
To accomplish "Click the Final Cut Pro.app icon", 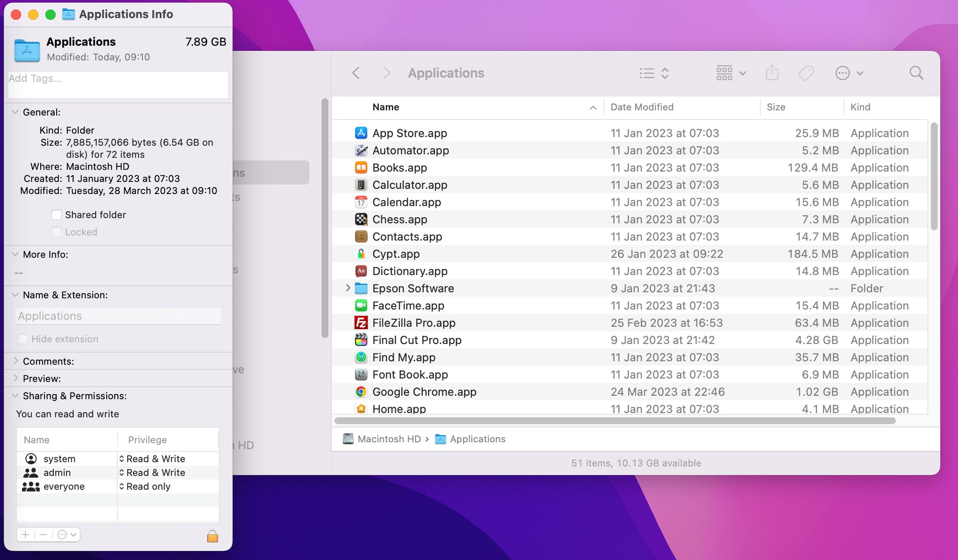I will coord(361,340).
